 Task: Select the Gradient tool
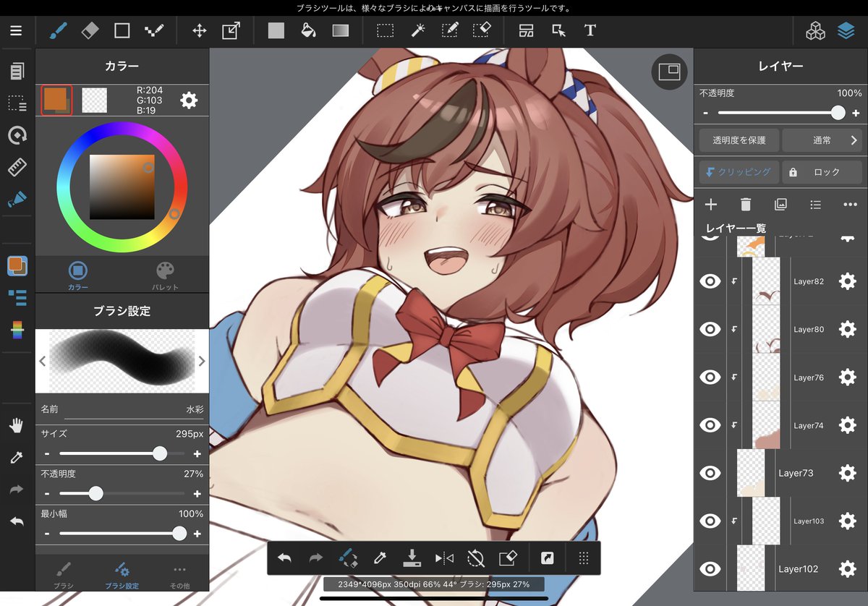pos(340,31)
